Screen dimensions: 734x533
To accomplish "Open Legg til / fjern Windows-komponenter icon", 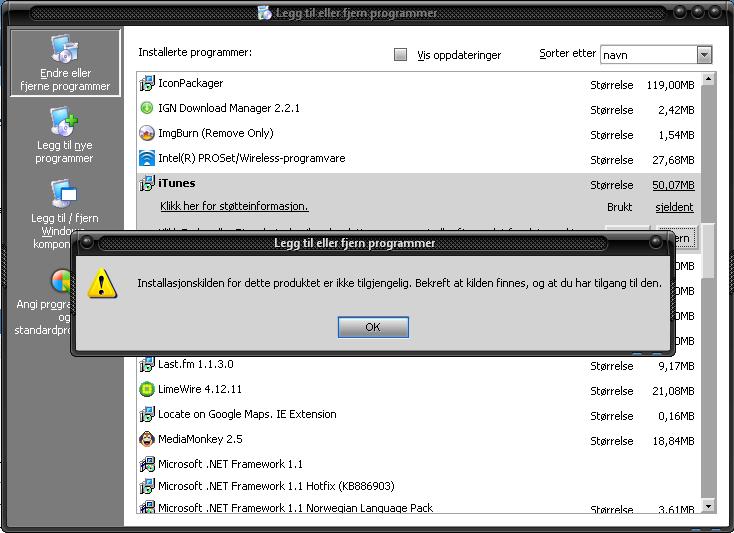I will 64,193.
